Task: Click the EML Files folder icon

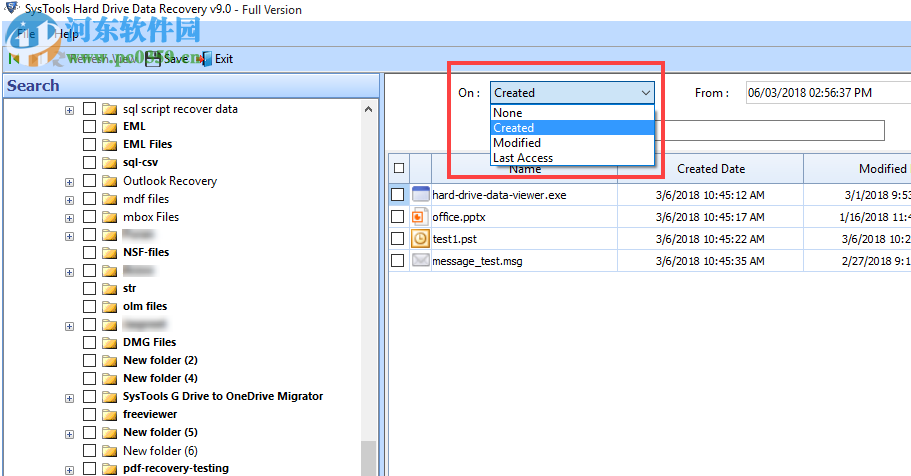Action: [x=109, y=145]
